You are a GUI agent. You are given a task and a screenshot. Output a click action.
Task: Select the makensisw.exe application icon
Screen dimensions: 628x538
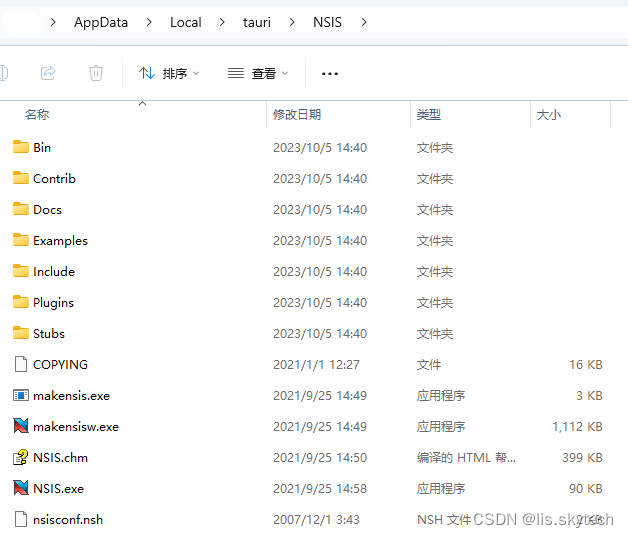tap(21, 426)
